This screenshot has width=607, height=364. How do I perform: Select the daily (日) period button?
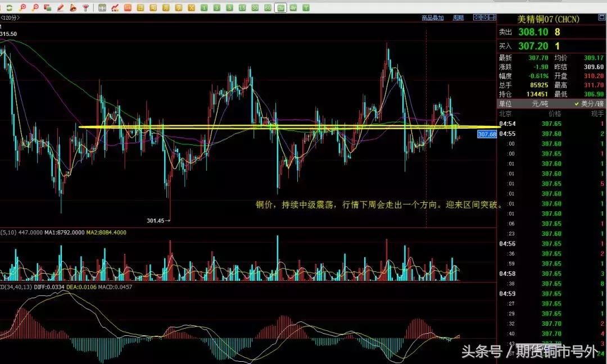pyautogui.click(x=139, y=8)
